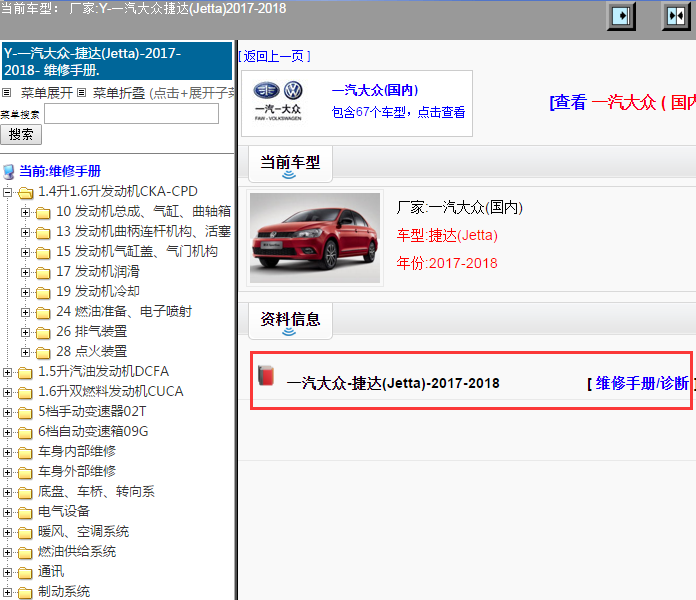
Task: Expand the 1.5升汽油发动机DCFA node
Action: click(x=7, y=372)
